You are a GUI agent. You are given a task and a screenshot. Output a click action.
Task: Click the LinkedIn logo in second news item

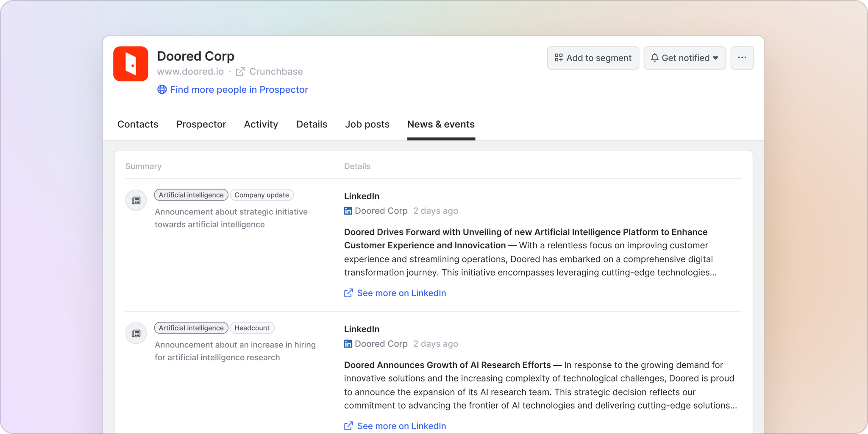coord(348,344)
